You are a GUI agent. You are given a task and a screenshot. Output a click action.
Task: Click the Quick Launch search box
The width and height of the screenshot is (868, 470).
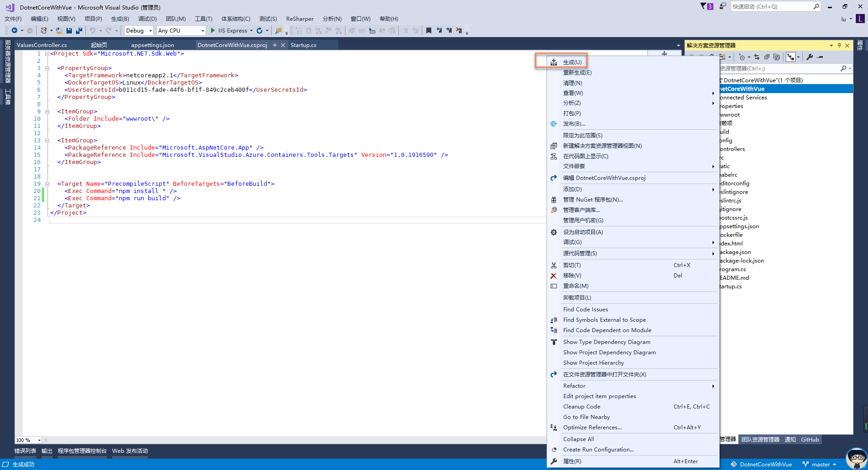(x=775, y=6)
